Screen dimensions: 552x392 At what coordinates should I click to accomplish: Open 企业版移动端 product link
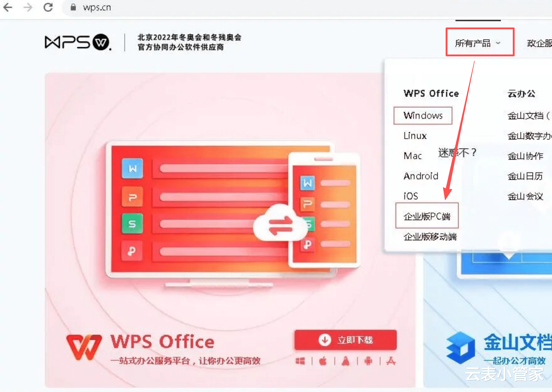pyautogui.click(x=430, y=237)
